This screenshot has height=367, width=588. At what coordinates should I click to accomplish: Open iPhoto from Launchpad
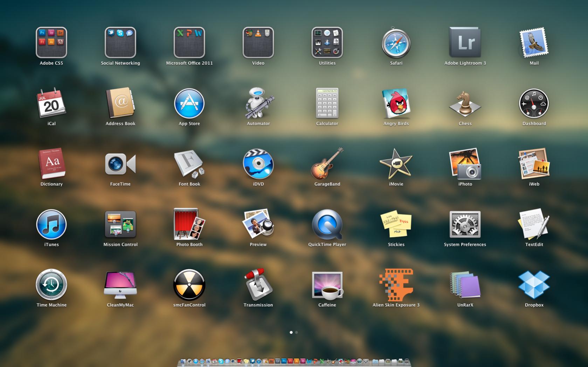(x=465, y=163)
